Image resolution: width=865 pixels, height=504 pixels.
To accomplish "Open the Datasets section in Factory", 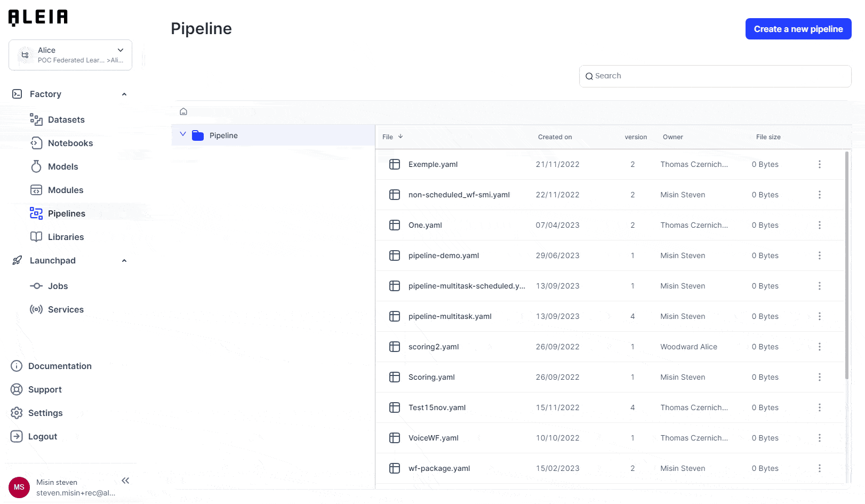I will (66, 119).
